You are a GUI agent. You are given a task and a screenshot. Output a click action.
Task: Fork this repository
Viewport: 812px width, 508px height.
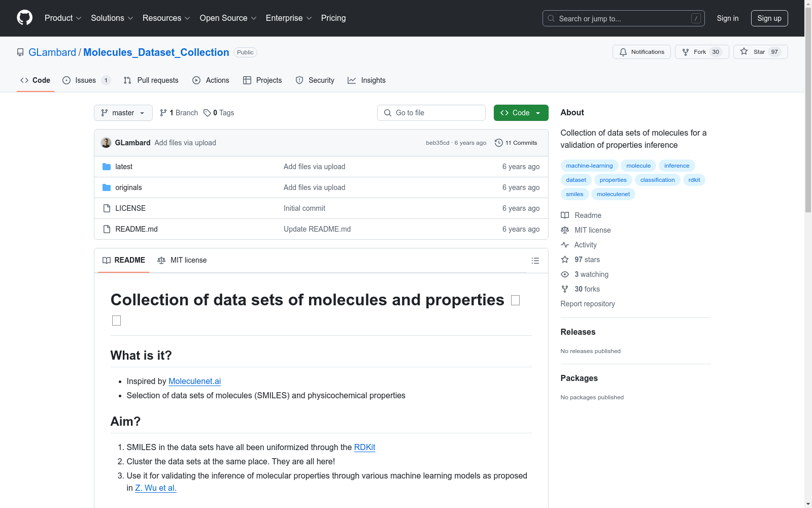click(x=702, y=52)
